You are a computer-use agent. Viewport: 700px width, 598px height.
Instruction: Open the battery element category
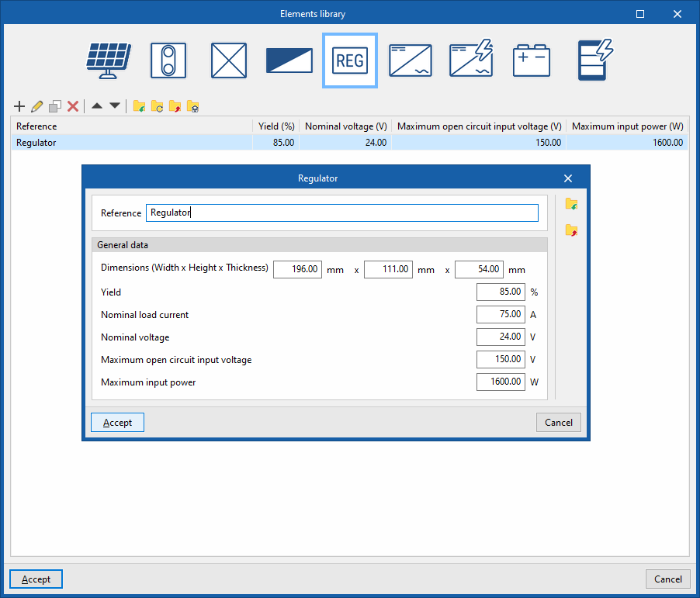532,60
